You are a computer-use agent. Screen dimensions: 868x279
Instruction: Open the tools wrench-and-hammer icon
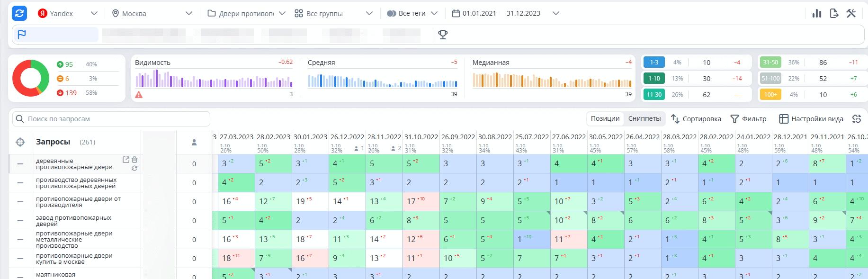pyautogui.click(x=851, y=13)
